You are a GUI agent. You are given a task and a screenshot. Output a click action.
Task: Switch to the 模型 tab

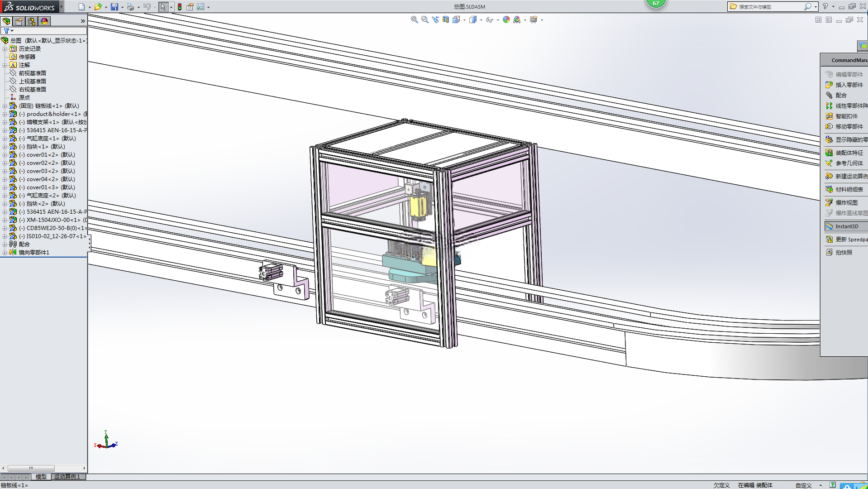click(x=41, y=477)
